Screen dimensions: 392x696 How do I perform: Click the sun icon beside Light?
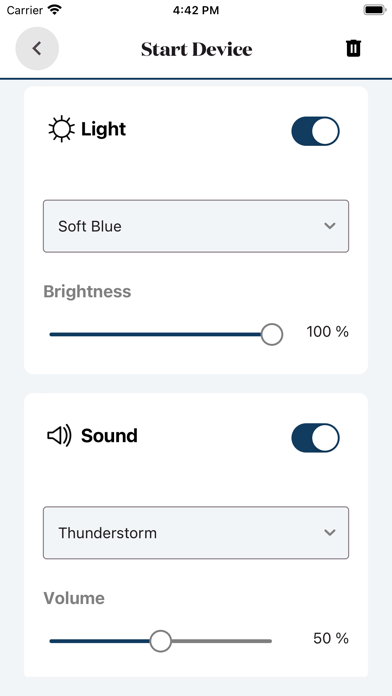pos(61,129)
